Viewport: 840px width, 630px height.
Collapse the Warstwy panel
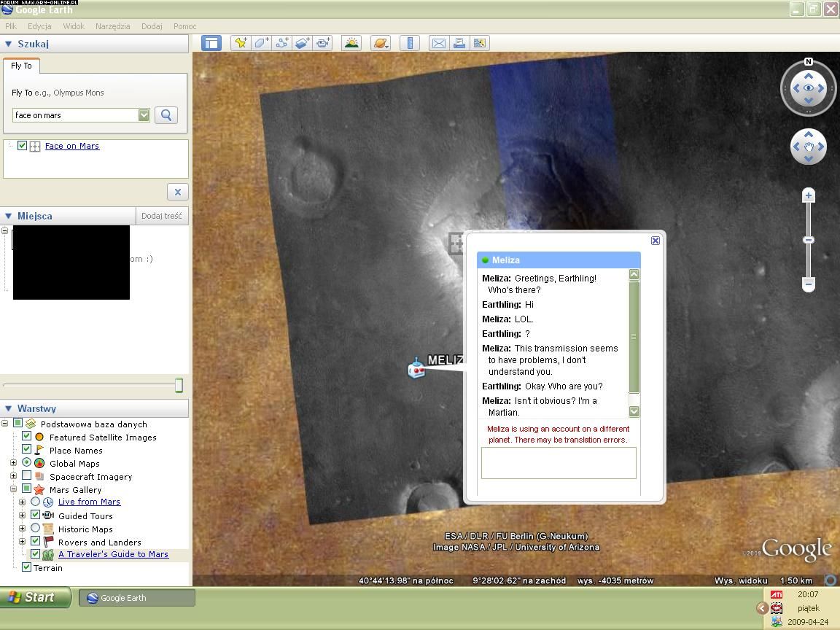8,408
